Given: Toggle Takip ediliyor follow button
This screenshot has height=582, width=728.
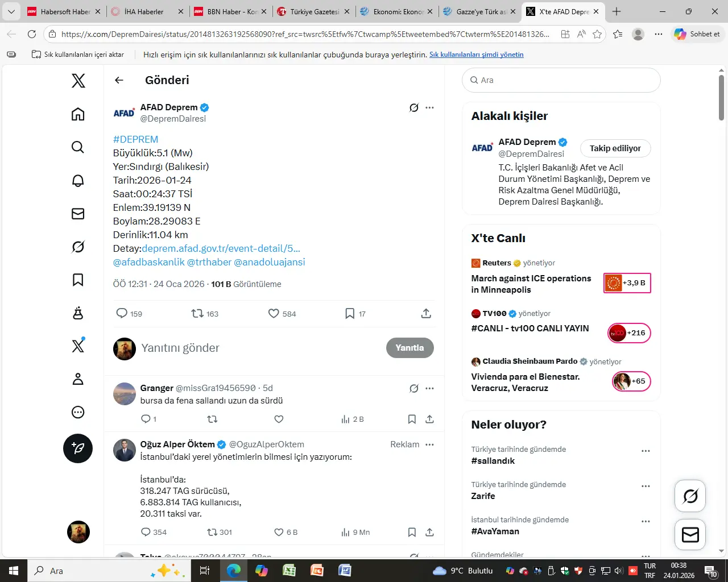Looking at the screenshot, I should tap(615, 148).
